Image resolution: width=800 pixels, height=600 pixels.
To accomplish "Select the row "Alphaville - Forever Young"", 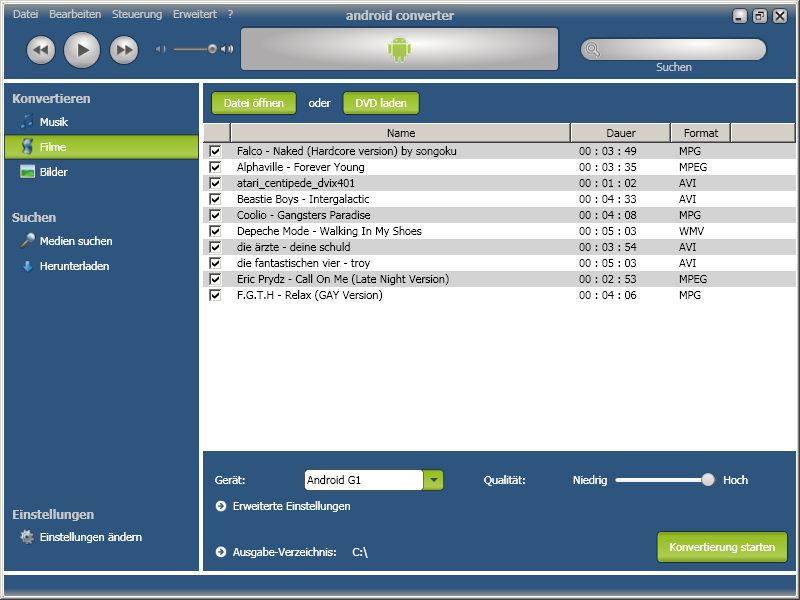I will (499, 167).
